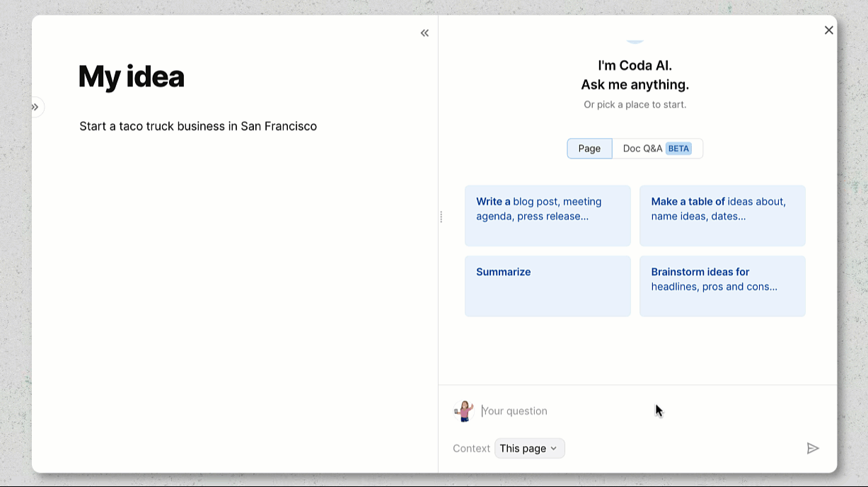Select the Page tab
The image size is (868, 487).
click(x=589, y=149)
